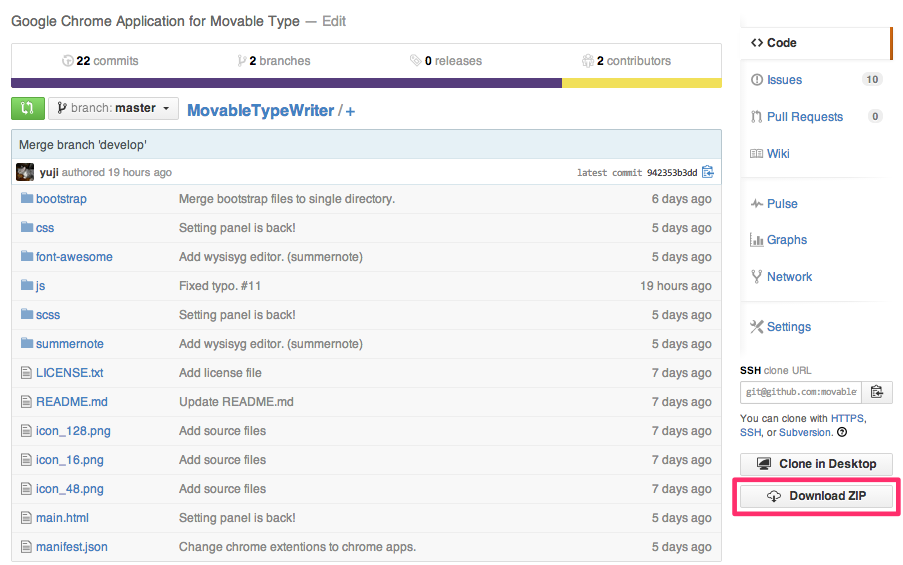
Task: Click the manifest.json file icon
Action: click(26, 547)
